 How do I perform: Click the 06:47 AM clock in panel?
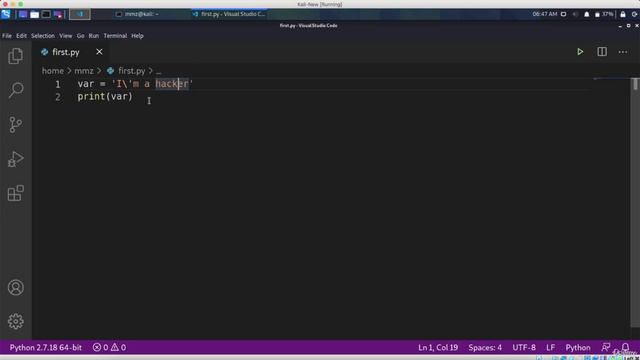point(544,14)
